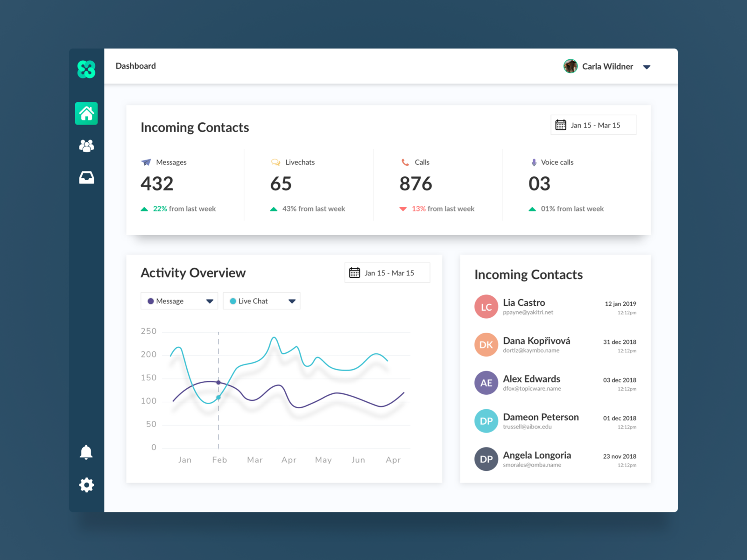Click the email trussell@aibox.edu
This screenshot has width=747, height=560.
point(528,427)
